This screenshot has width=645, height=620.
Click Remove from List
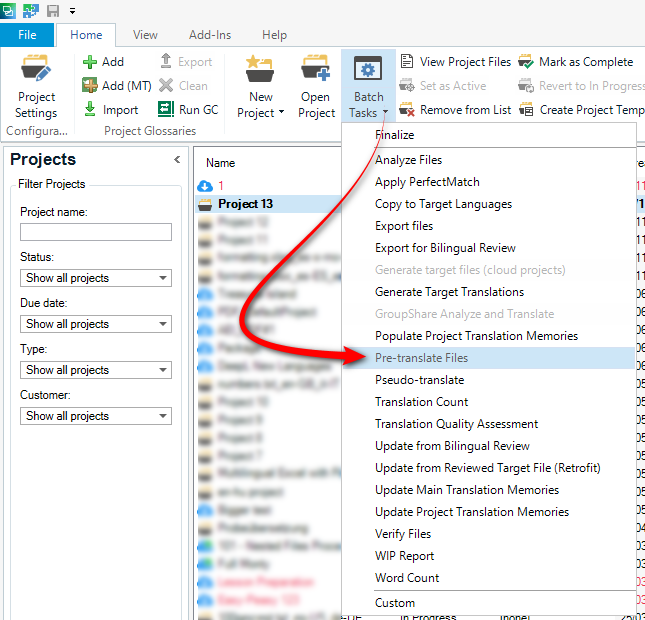[x=455, y=110]
